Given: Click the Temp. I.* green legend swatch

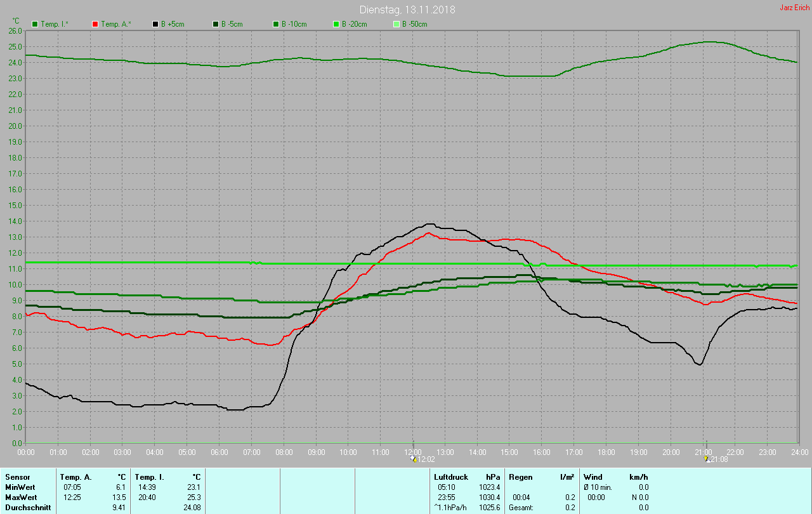Looking at the screenshot, I should [35, 24].
